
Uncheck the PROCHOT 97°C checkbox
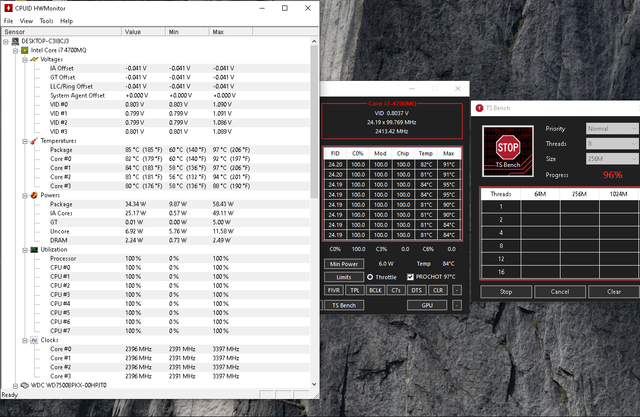pyautogui.click(x=410, y=277)
